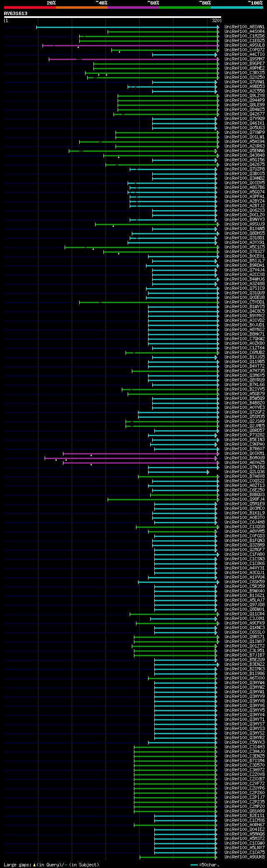
Task: Select the green ~80% identity legend segment
Action: pyautogui.click(x=185, y=8)
